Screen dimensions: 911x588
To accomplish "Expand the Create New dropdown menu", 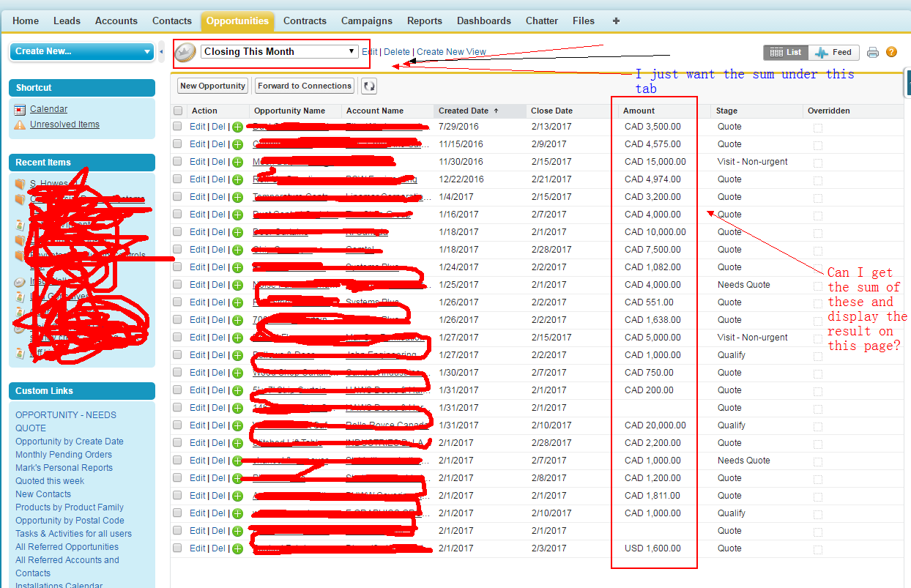I will [81, 51].
